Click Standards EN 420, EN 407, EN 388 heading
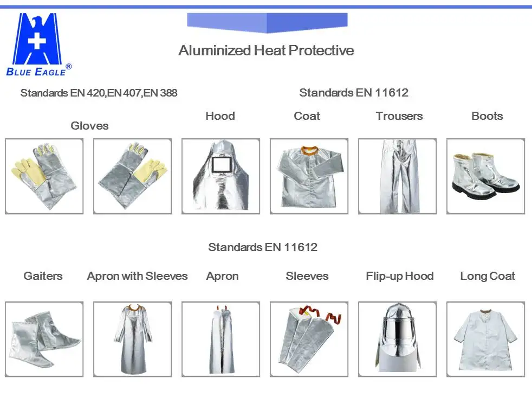This screenshot has height=410, width=532. point(99,93)
